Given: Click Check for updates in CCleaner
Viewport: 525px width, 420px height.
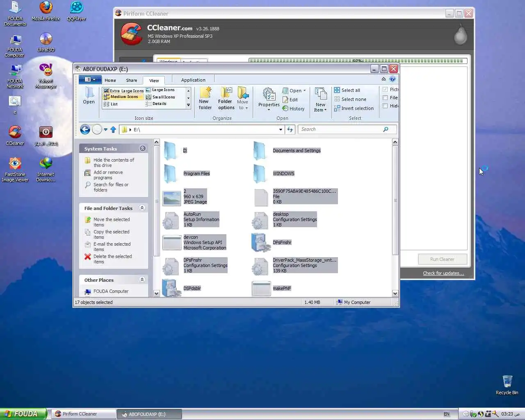Looking at the screenshot, I should [x=443, y=273].
